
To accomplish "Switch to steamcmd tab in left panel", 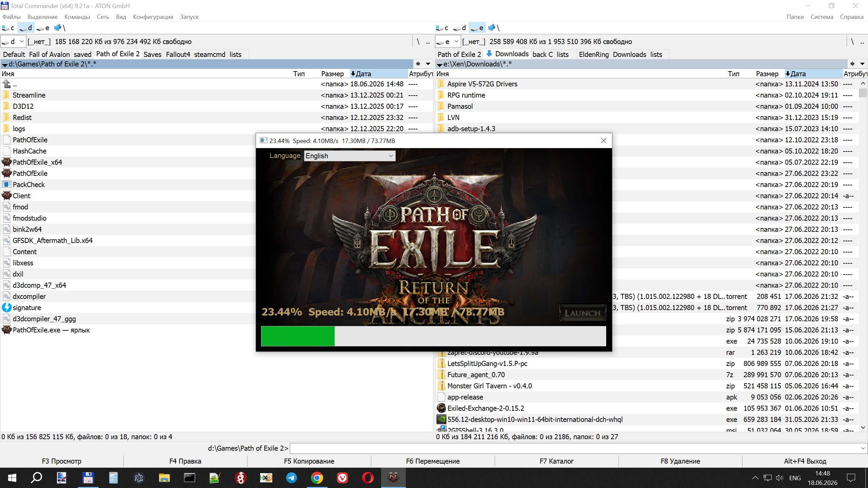I will 210,54.
